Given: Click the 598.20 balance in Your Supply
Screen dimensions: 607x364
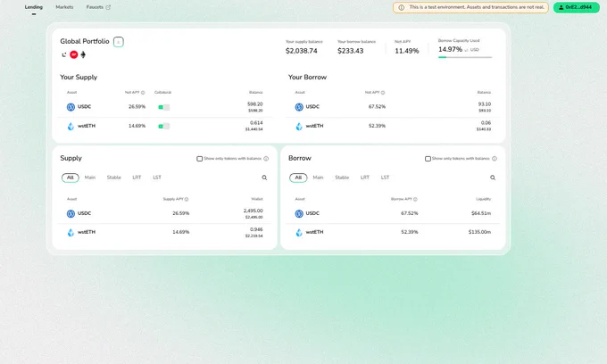Looking at the screenshot, I should point(255,104).
